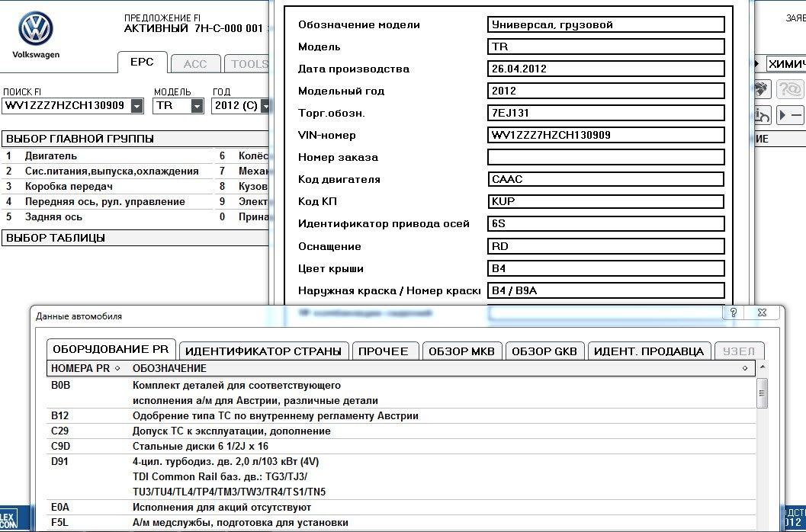Open the ОБЗОР МКВ tab
The image size is (806, 532).
(x=461, y=351)
